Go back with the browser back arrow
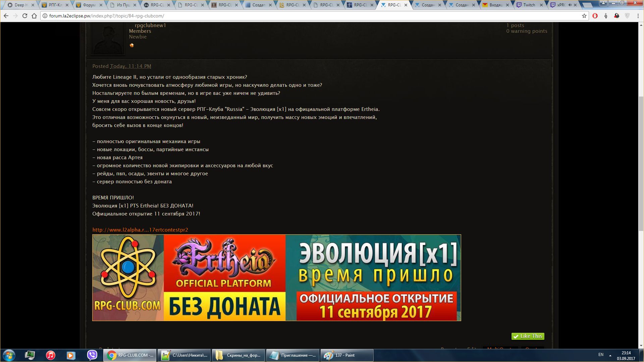Screen dimensions: 644x362 tap(6, 16)
